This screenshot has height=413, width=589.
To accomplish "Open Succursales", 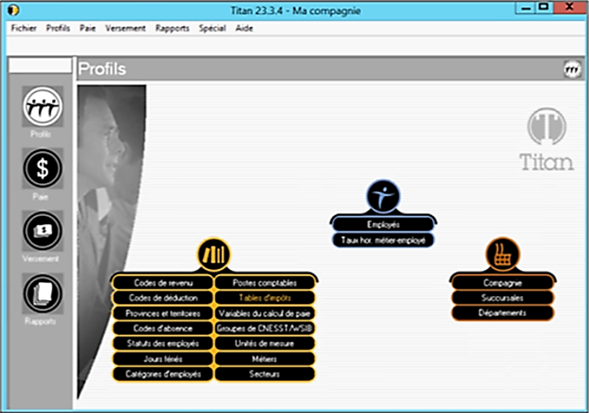I will [503, 298].
